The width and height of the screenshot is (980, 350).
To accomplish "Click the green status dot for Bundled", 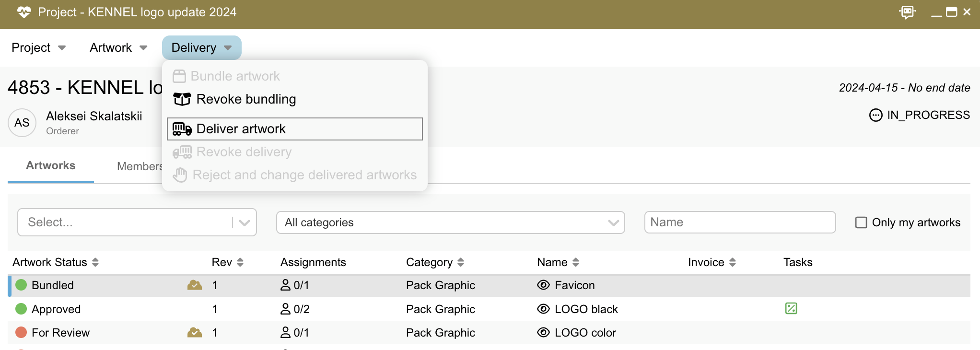I will (21, 285).
